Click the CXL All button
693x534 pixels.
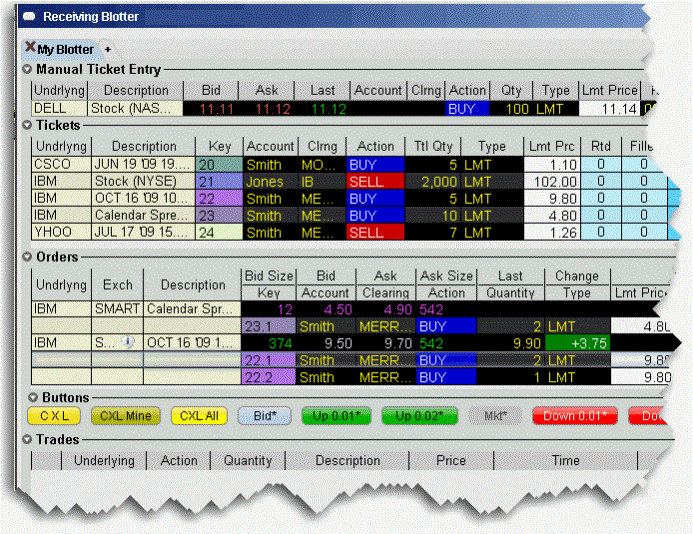point(199,416)
